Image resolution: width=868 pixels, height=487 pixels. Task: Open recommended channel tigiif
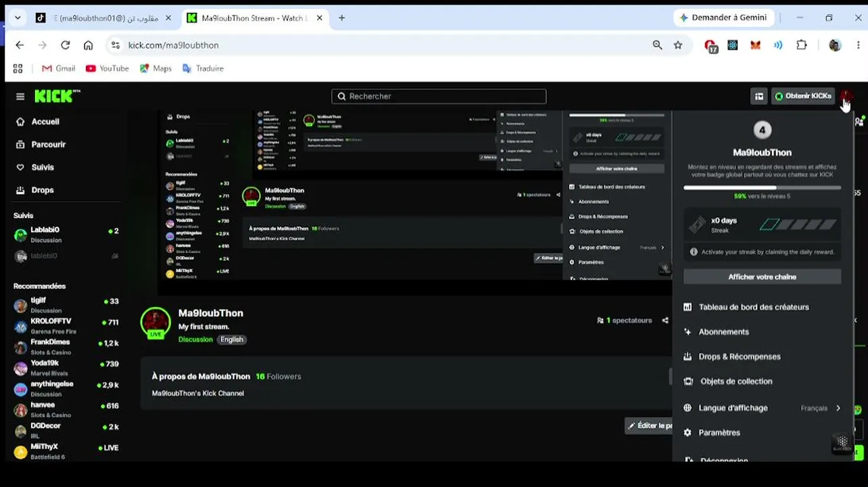tap(66, 305)
